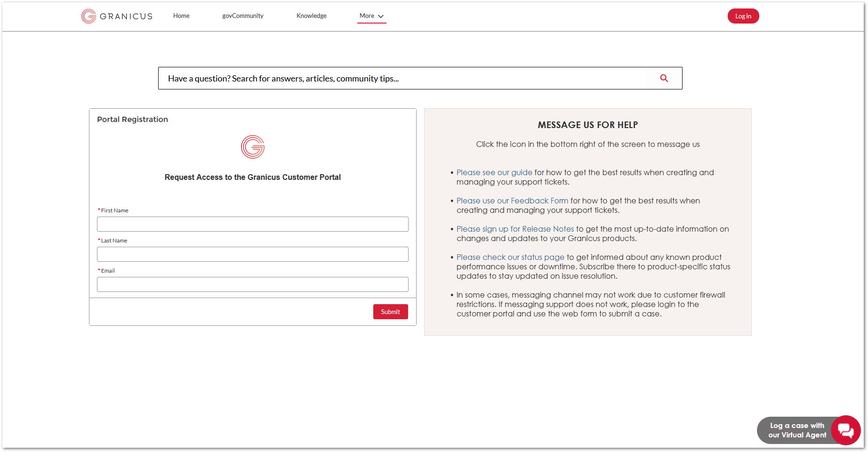868x452 pixels.
Task: Click the Last Name input field
Action: (x=252, y=254)
